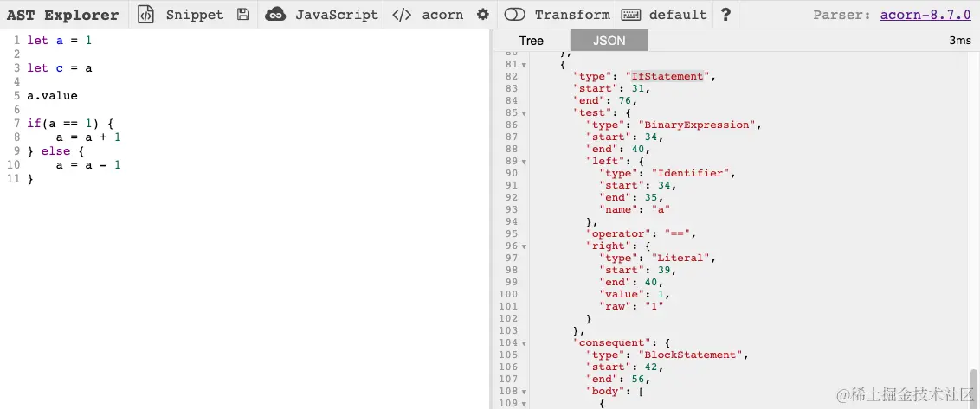The width and height of the screenshot is (980, 409).
Task: Click code line 'a.value'
Action: (53, 95)
